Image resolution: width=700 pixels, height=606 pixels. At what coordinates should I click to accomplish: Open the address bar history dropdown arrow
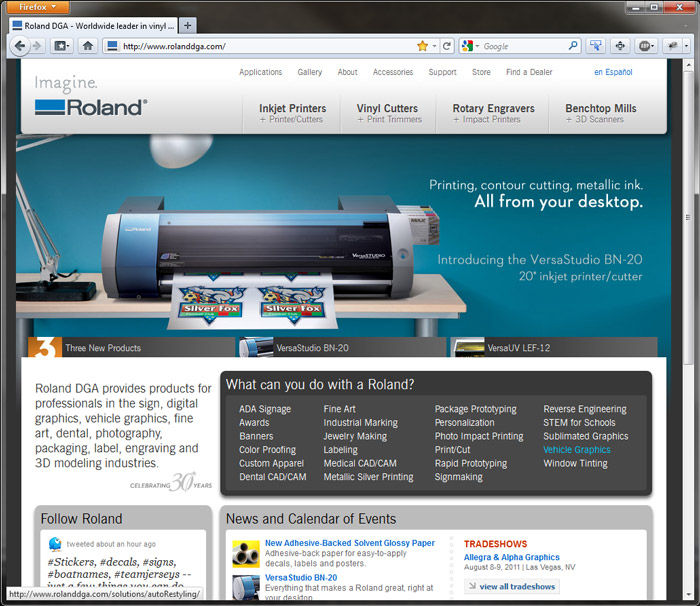click(x=434, y=46)
